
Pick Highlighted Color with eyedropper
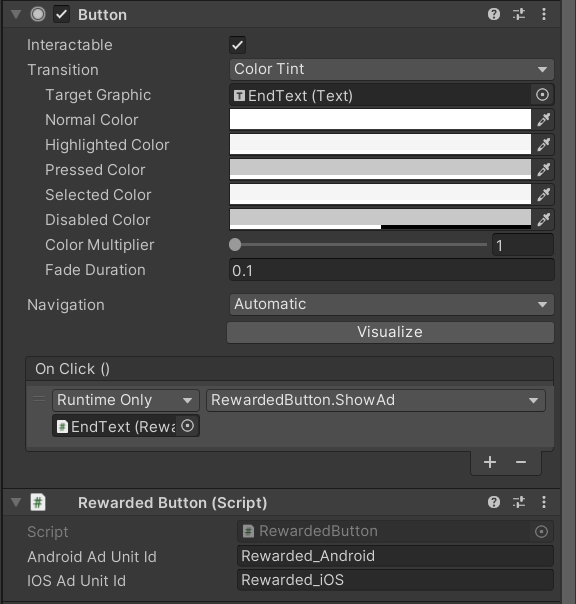tap(543, 145)
